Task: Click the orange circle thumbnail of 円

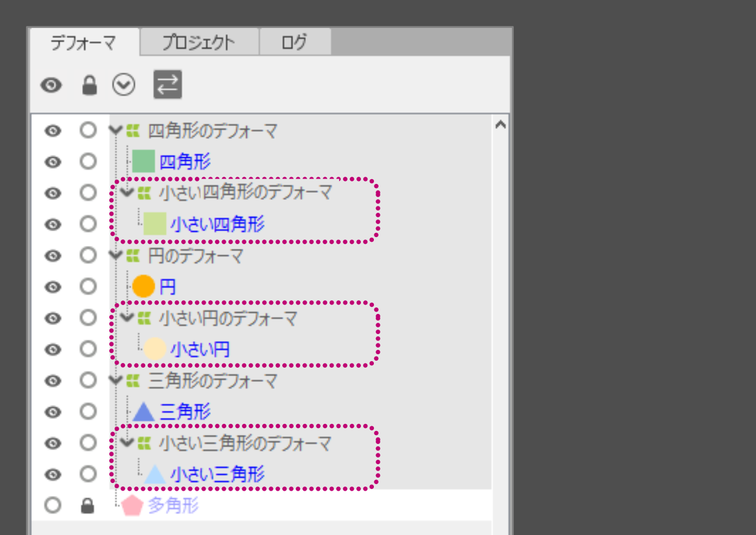Action: [144, 287]
